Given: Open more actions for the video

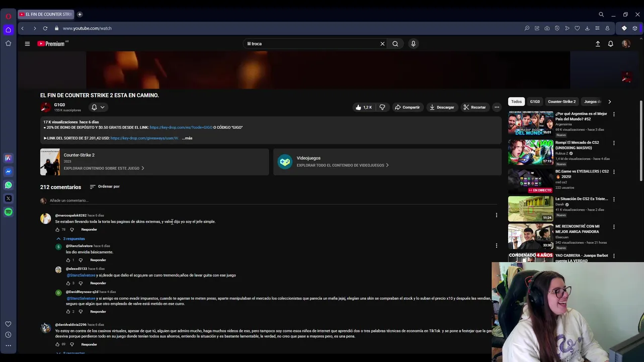Looking at the screenshot, I should click(x=497, y=107).
